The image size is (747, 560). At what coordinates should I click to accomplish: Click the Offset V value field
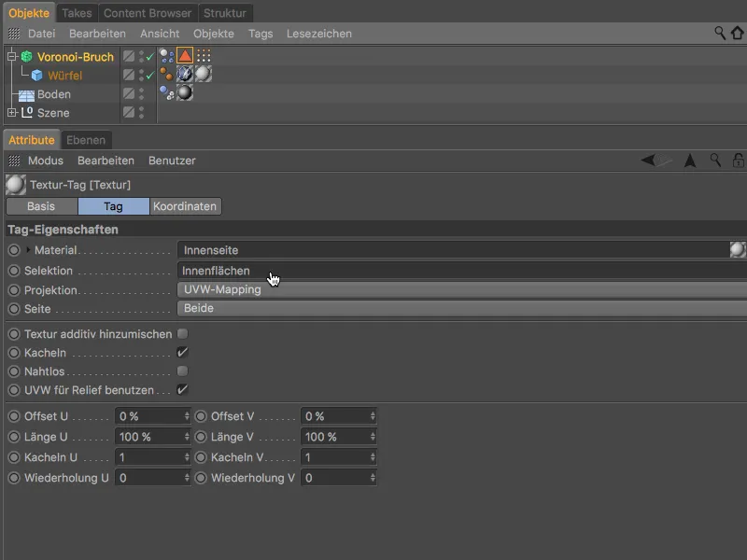(334, 416)
